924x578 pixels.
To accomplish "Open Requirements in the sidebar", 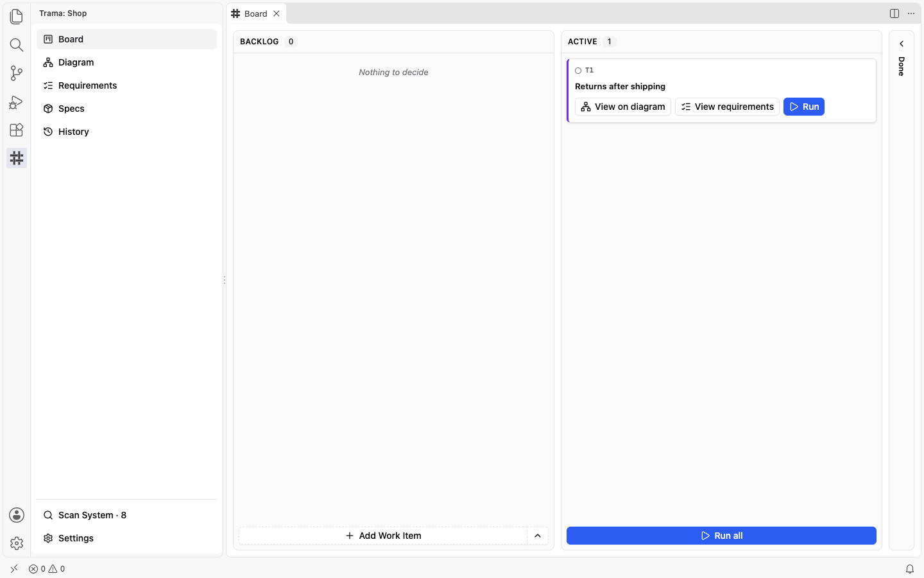I will [127, 85].
